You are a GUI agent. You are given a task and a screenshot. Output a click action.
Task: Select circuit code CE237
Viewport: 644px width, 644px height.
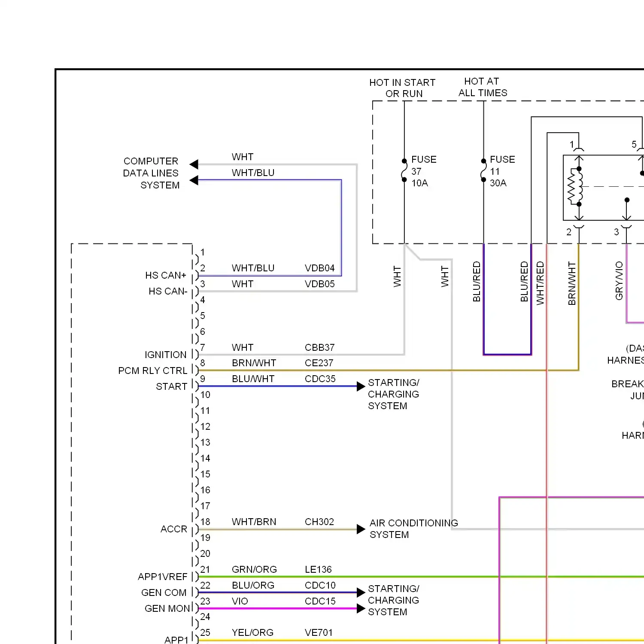point(319,363)
